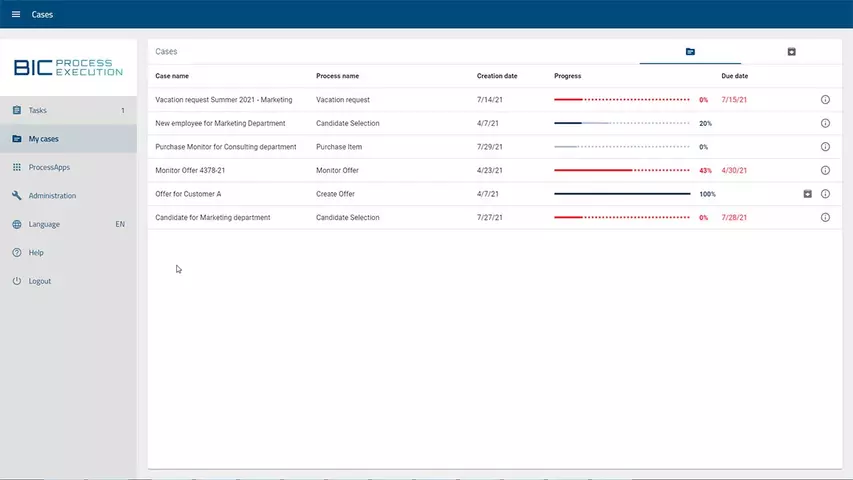Screen dimensions: 853x480
Task: Open the hamburger navigation menu
Action: [x=15, y=15]
